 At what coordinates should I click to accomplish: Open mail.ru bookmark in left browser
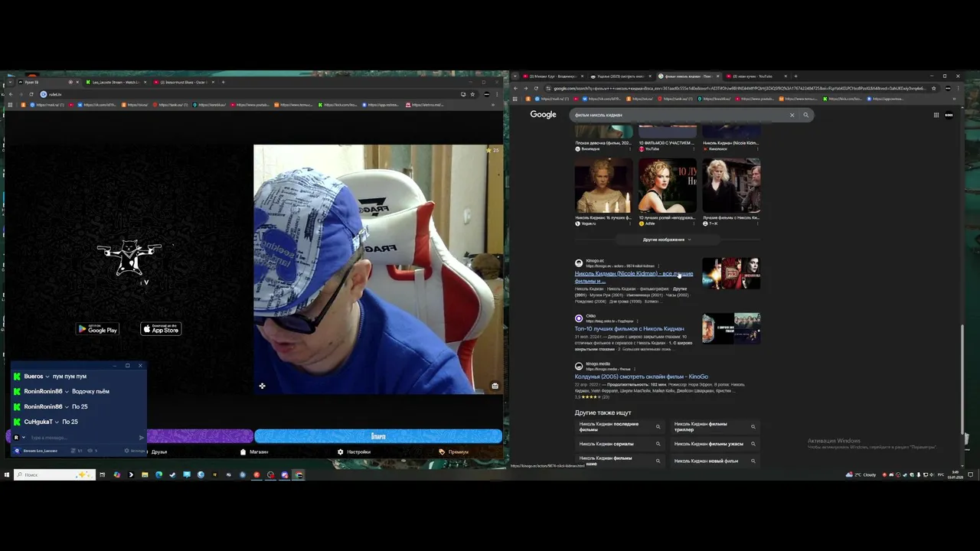point(47,105)
